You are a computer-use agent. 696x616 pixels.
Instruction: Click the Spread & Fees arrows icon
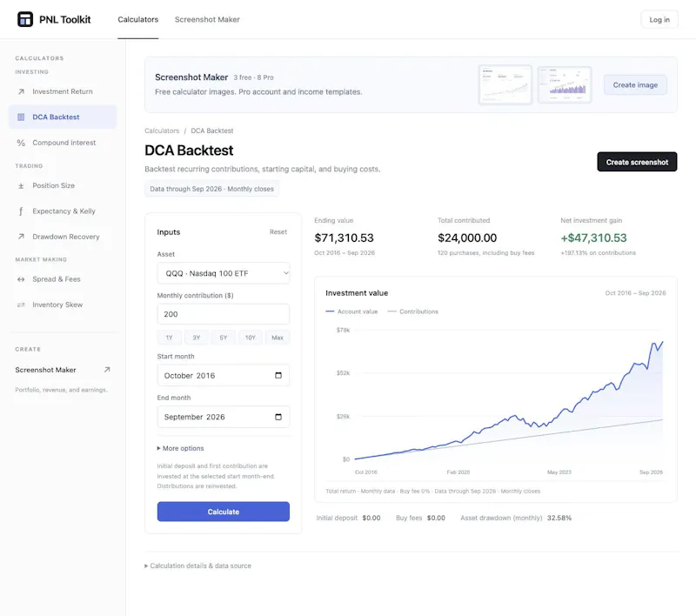[21, 279]
